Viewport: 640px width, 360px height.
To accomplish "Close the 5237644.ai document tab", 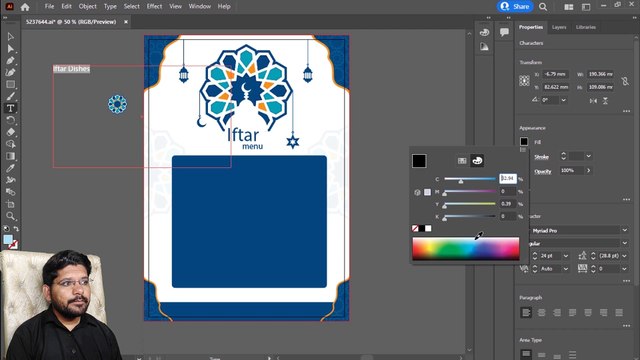I will pos(126,22).
